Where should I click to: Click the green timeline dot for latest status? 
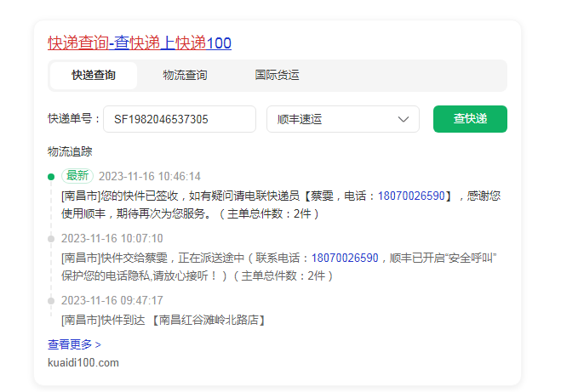click(x=51, y=177)
